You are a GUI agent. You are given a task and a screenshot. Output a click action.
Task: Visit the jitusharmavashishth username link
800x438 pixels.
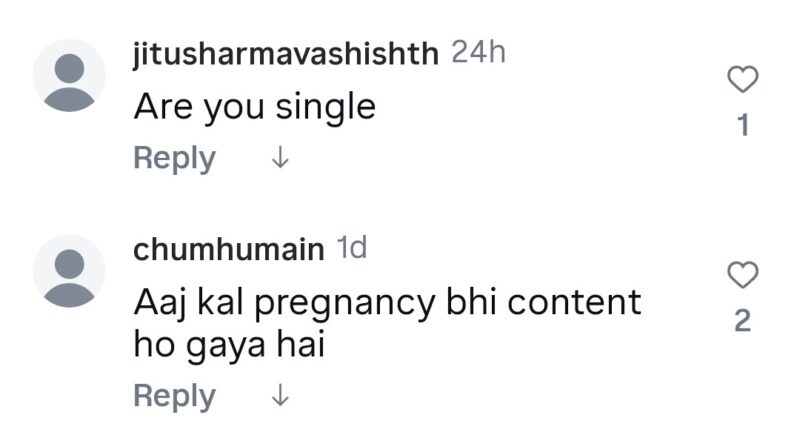287,54
